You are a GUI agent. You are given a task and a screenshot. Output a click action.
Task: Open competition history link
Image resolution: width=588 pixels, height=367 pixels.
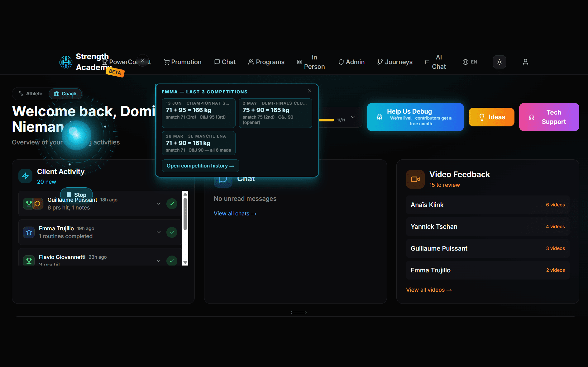point(200,166)
